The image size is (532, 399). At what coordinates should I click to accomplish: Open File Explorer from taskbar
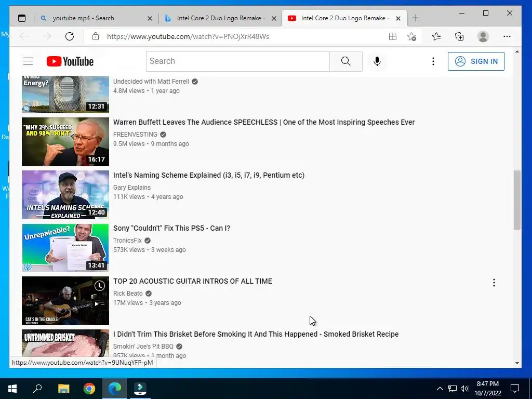[63, 388]
